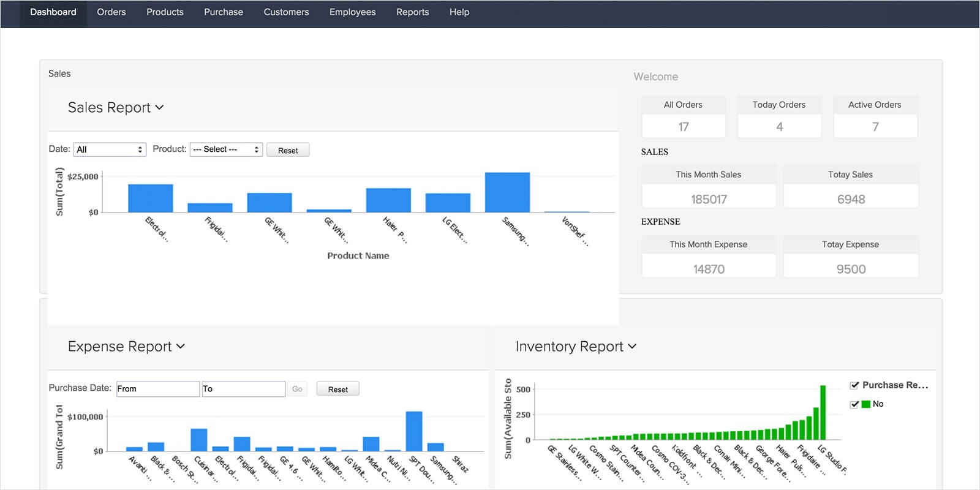Uncheck the No legend checkbox
The height and width of the screenshot is (490, 980).
click(854, 404)
